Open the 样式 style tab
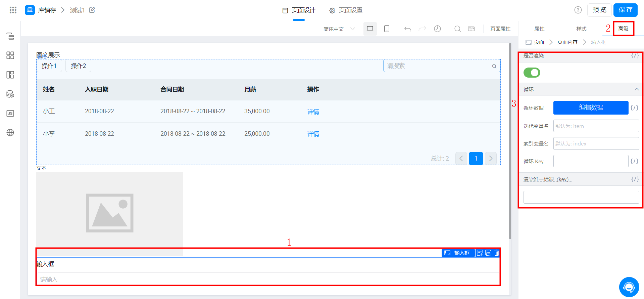Viewport: 644px width, 299px height. 581,29
